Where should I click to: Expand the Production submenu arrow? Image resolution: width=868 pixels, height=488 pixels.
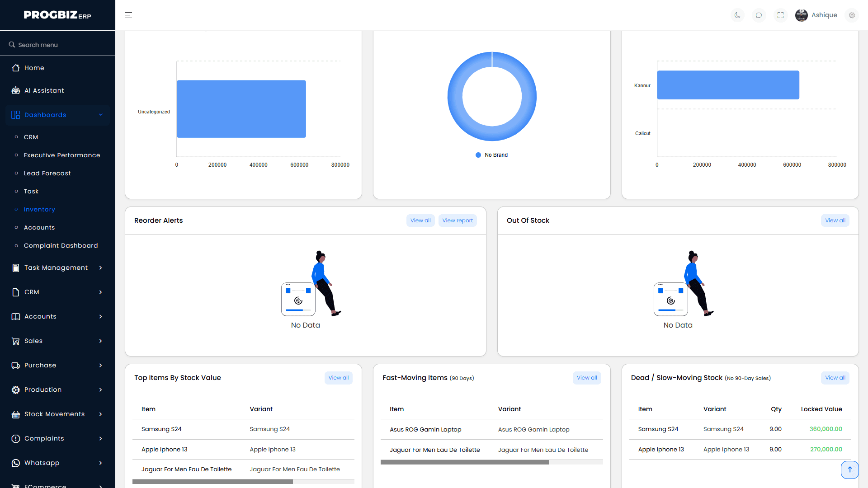click(101, 389)
